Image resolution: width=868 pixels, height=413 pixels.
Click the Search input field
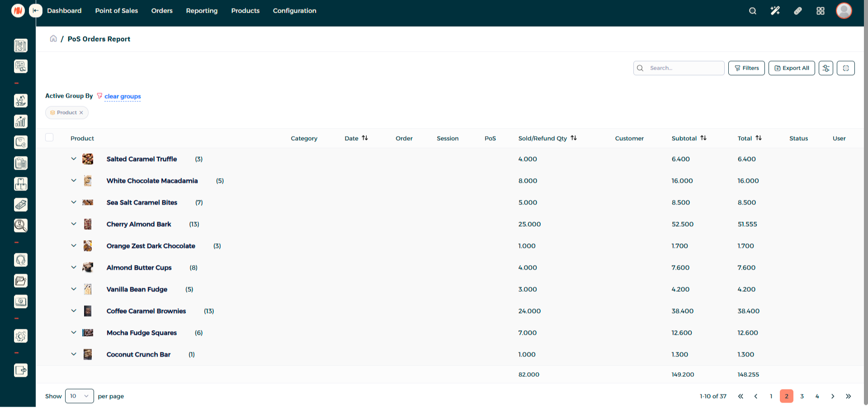[x=679, y=68]
